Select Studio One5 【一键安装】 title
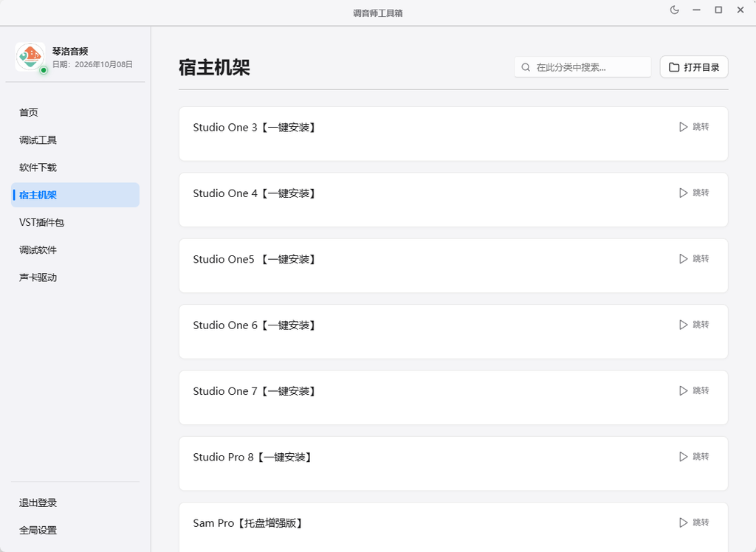Viewport: 756px width, 552px height. 256,259
